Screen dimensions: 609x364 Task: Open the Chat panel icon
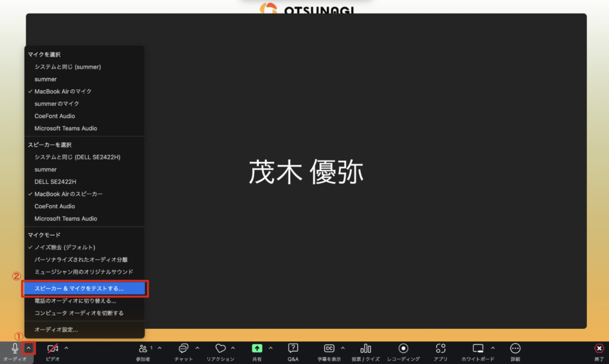pos(184,349)
